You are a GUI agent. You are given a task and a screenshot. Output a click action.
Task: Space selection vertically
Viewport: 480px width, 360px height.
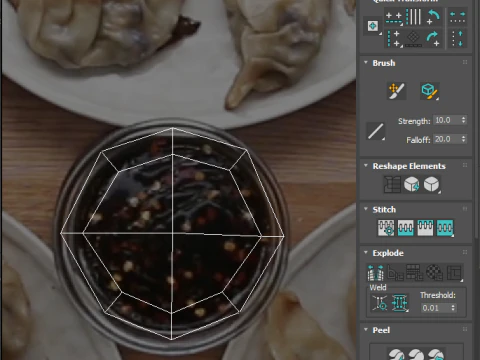(458, 39)
